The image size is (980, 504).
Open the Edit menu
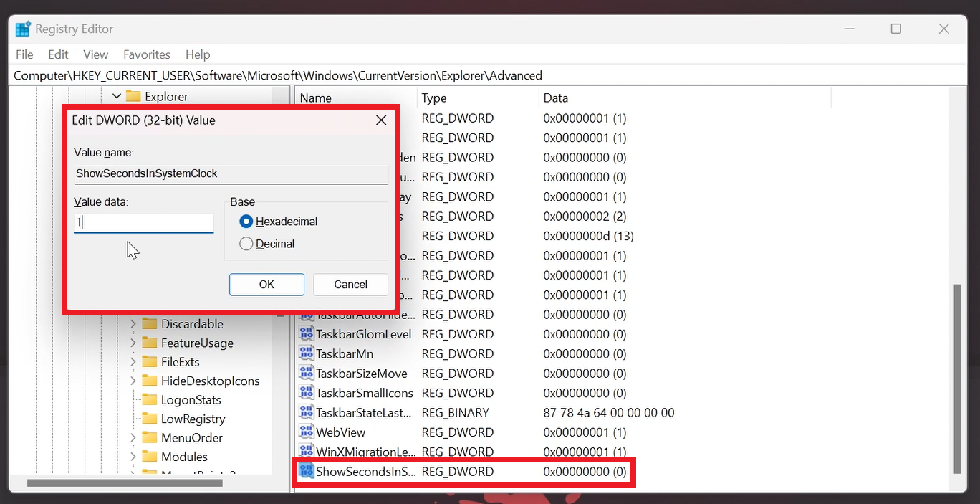click(x=58, y=54)
